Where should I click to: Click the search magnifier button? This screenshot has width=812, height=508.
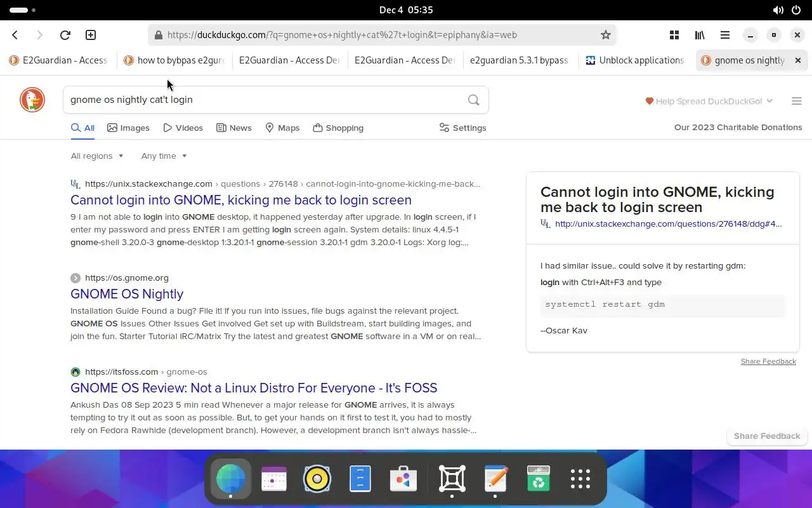[473, 100]
